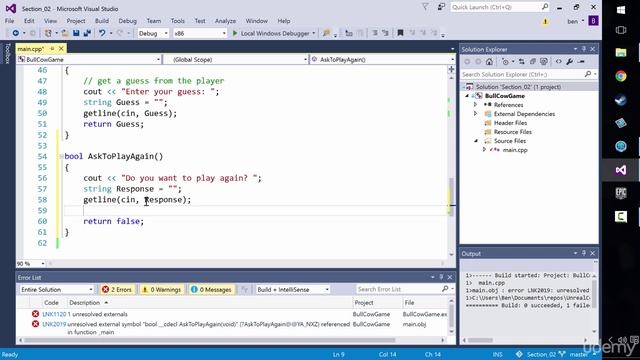Click the Save icon in the toolbar

76,33
